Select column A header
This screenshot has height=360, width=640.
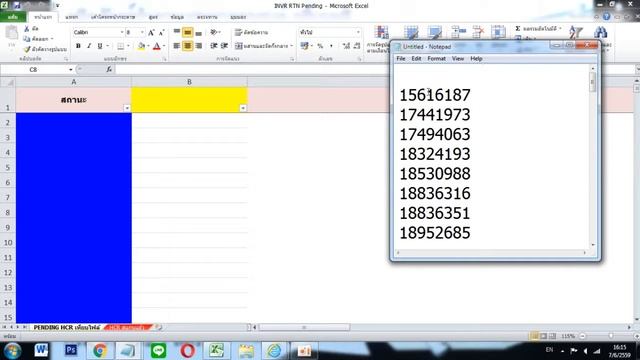pyautogui.click(x=74, y=82)
